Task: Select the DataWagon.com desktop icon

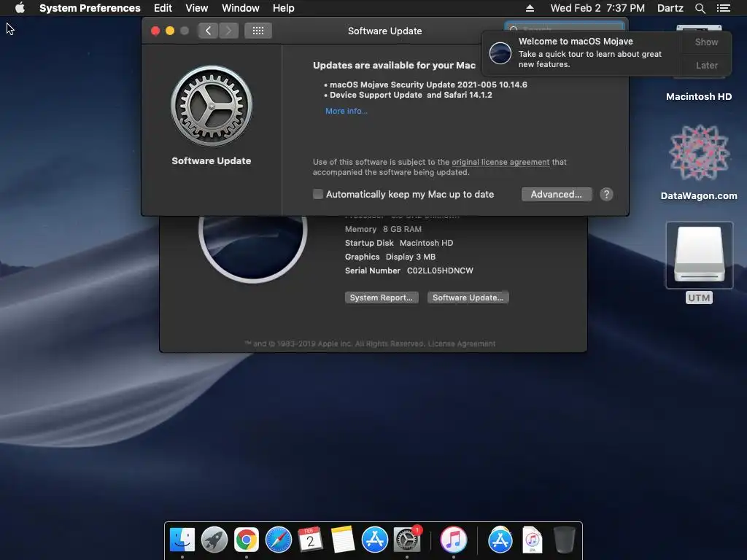Action: click(x=698, y=162)
